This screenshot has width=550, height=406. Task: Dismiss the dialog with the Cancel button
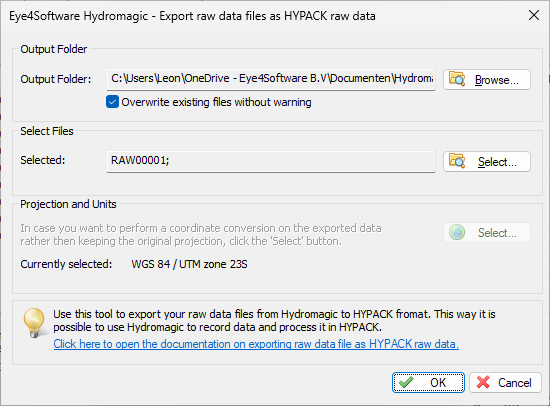click(x=505, y=382)
